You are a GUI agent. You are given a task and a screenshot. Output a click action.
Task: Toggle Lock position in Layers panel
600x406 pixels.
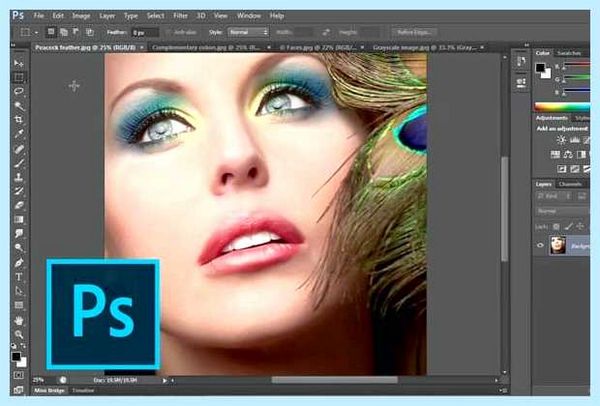[x=580, y=227]
